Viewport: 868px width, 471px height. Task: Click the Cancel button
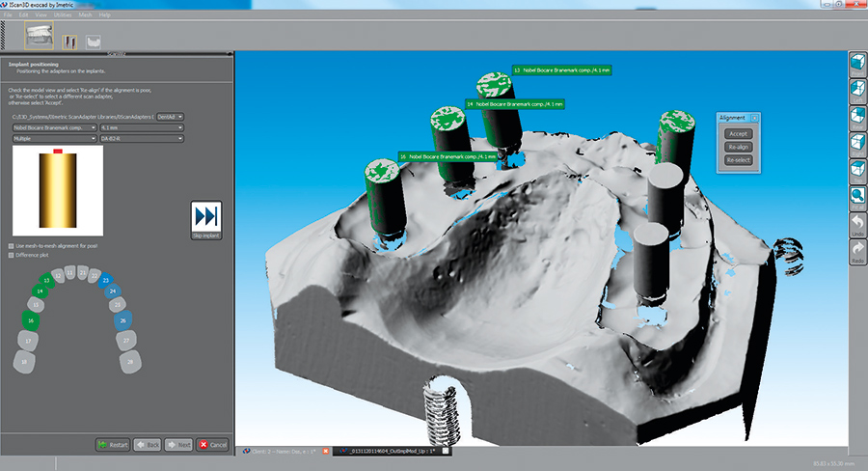(213, 444)
